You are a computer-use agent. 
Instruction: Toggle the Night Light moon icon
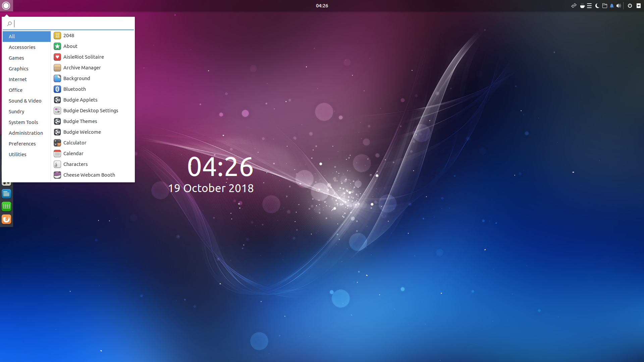597,6
